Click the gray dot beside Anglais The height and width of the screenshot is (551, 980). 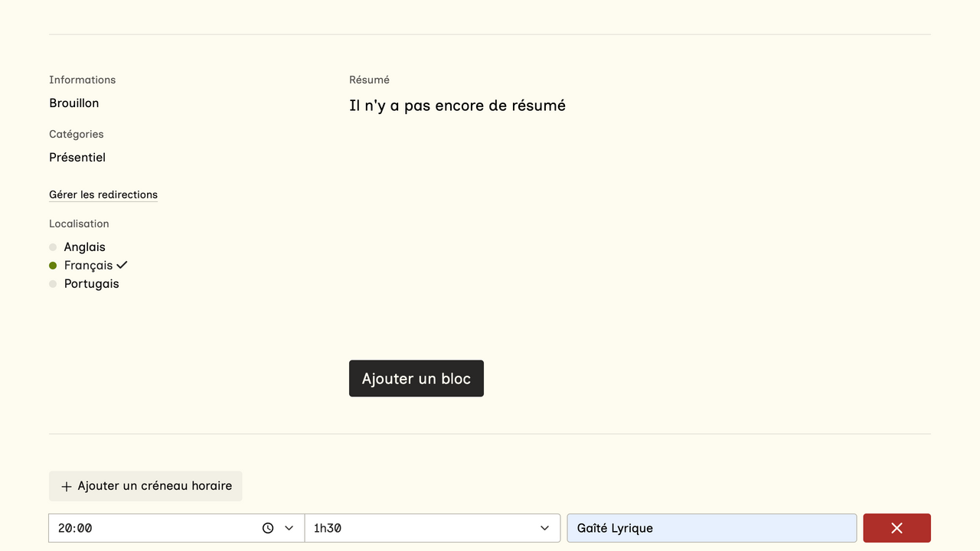coord(53,247)
